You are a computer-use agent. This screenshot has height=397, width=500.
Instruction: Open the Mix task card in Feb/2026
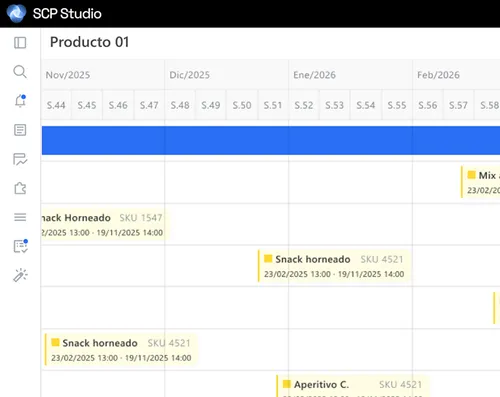coord(481,182)
